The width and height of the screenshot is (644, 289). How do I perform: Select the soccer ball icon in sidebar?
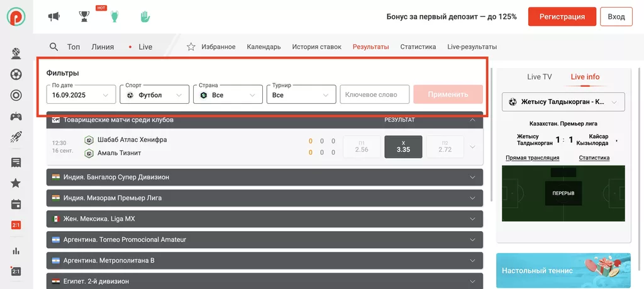tap(16, 74)
